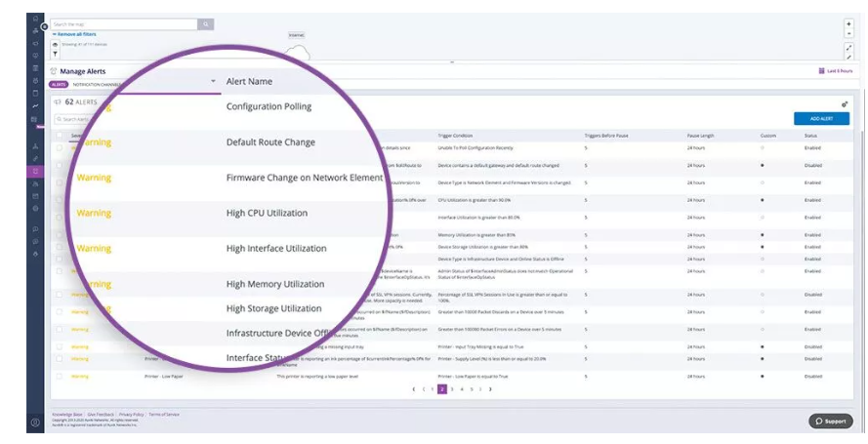Check the box for Input Tray Missing row

tap(60, 346)
